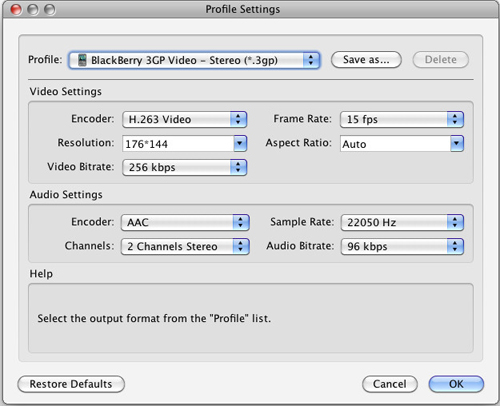
Task: Click the Video Bitrate: label
Action: click(81, 167)
